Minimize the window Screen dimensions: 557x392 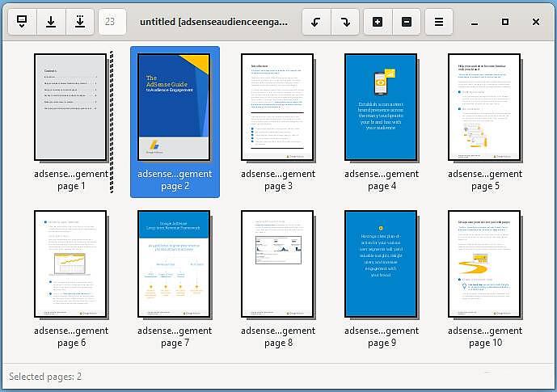pyautogui.click(x=475, y=23)
